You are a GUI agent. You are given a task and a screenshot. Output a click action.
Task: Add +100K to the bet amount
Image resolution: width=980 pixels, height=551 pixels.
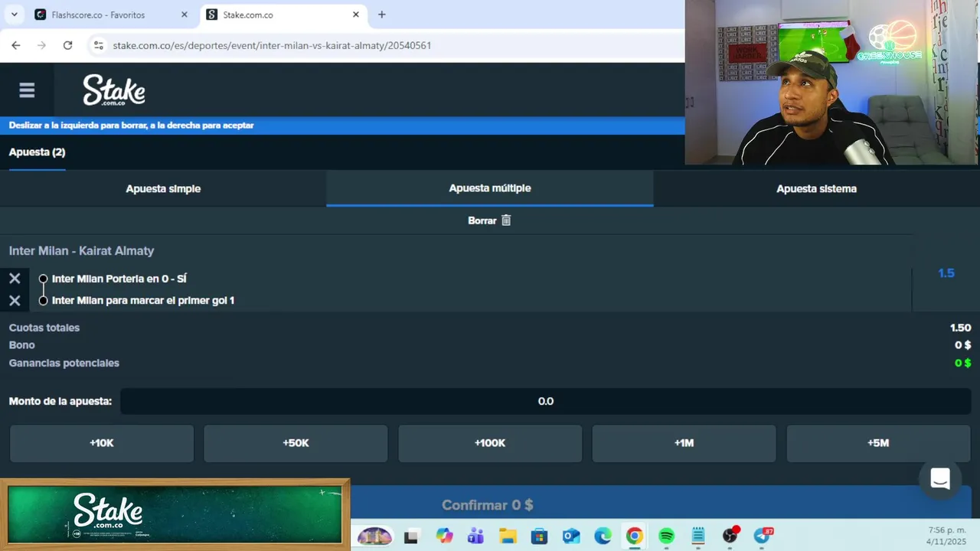click(490, 443)
